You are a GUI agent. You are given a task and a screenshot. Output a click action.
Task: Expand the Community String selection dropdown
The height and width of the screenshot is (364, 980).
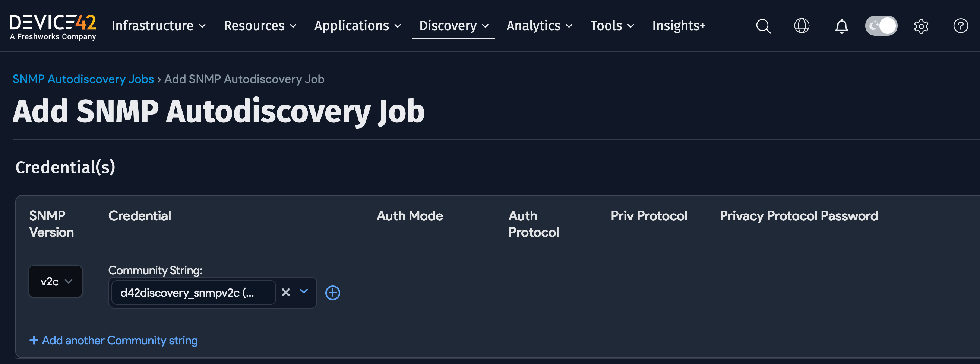[x=304, y=293]
